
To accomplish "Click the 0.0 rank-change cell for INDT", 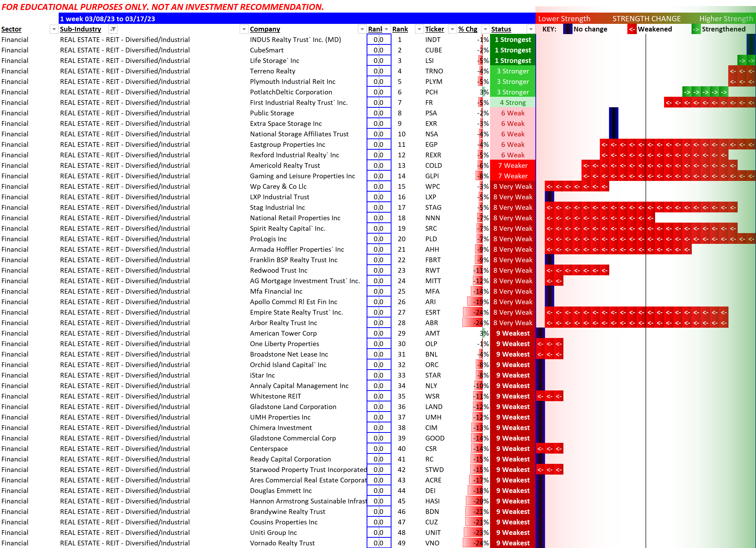I will tap(378, 40).
